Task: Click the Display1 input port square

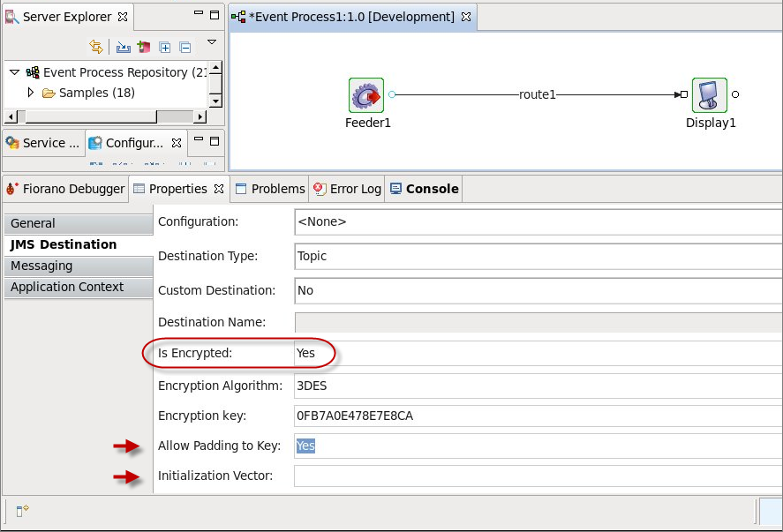Action: point(684,94)
